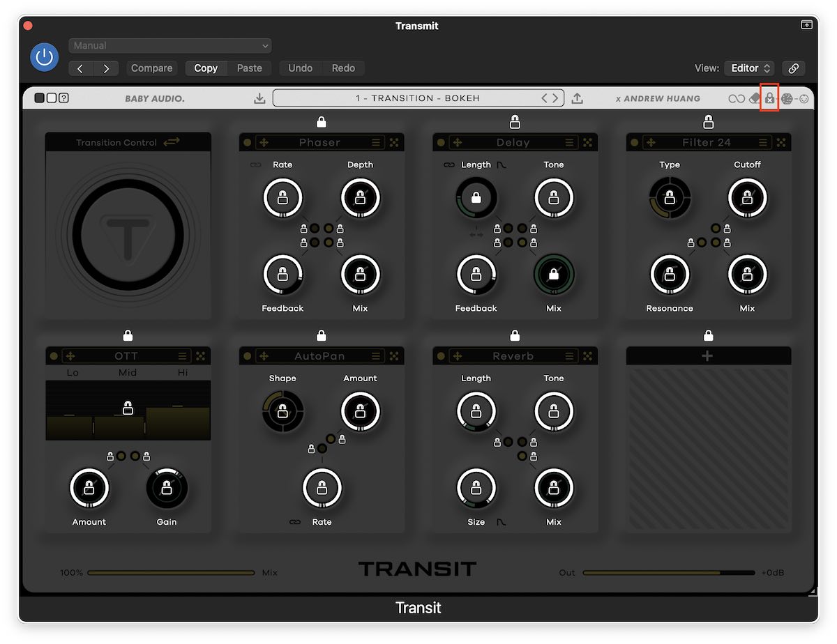This screenshot has height=644, width=837.
Task: Open the AutoPan module hamburger menu
Action: (x=377, y=356)
